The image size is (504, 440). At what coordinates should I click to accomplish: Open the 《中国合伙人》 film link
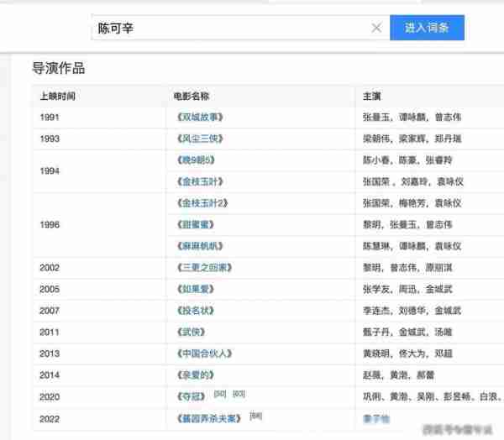[204, 354]
